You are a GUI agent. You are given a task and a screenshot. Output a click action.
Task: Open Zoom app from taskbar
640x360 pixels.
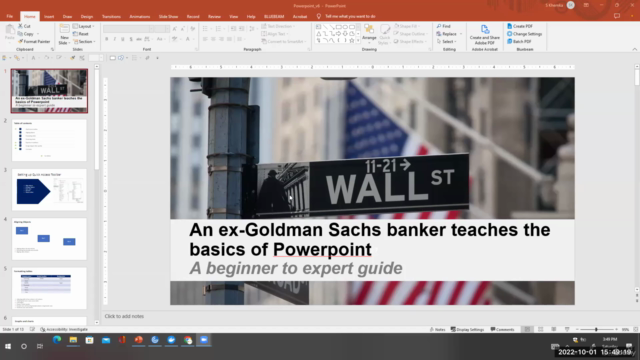coord(204,340)
